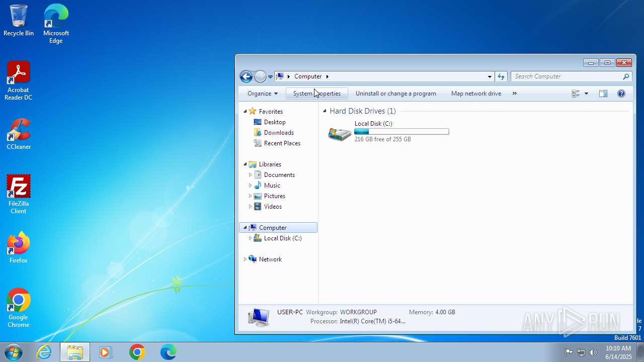Open Recent Places
The width and height of the screenshot is (644, 362).
282,143
